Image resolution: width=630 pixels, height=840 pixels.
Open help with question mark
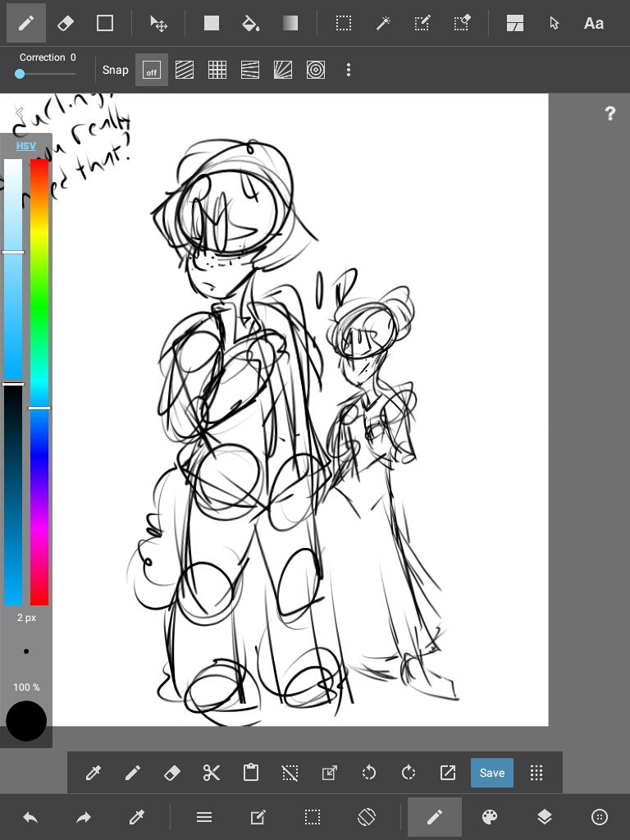pos(609,114)
